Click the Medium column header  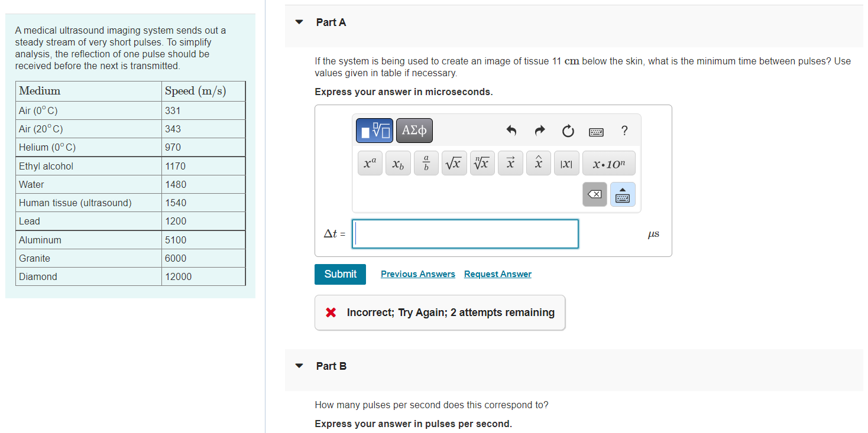coord(89,91)
